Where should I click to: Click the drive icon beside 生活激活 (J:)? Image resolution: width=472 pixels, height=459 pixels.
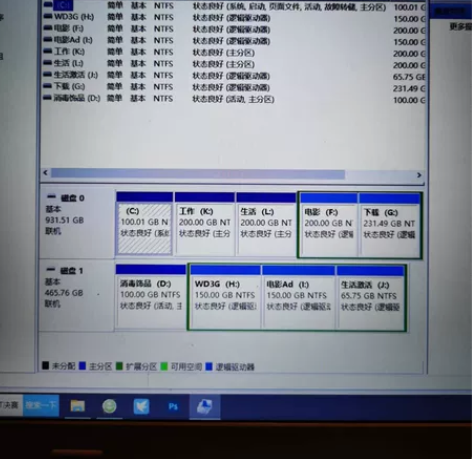pos(48,74)
